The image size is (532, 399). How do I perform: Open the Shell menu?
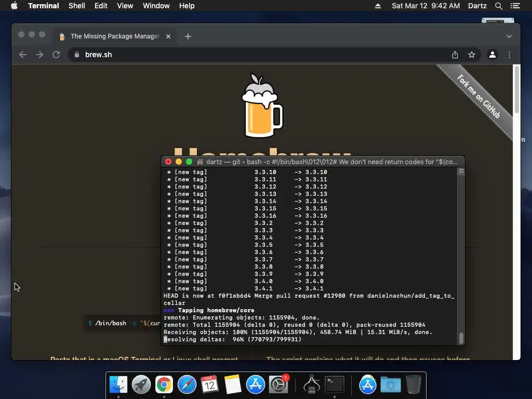77,6
